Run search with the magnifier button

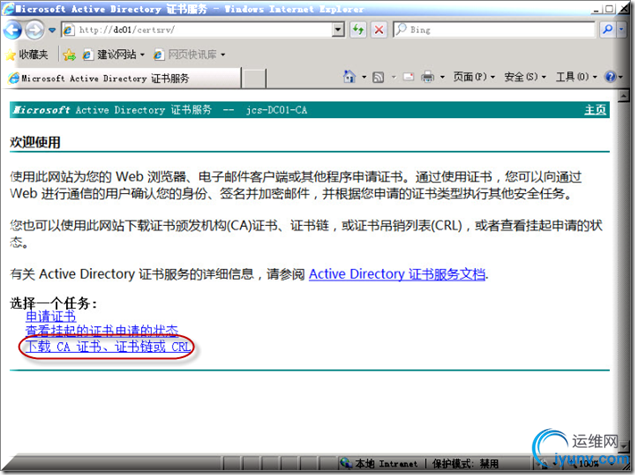[x=607, y=30]
